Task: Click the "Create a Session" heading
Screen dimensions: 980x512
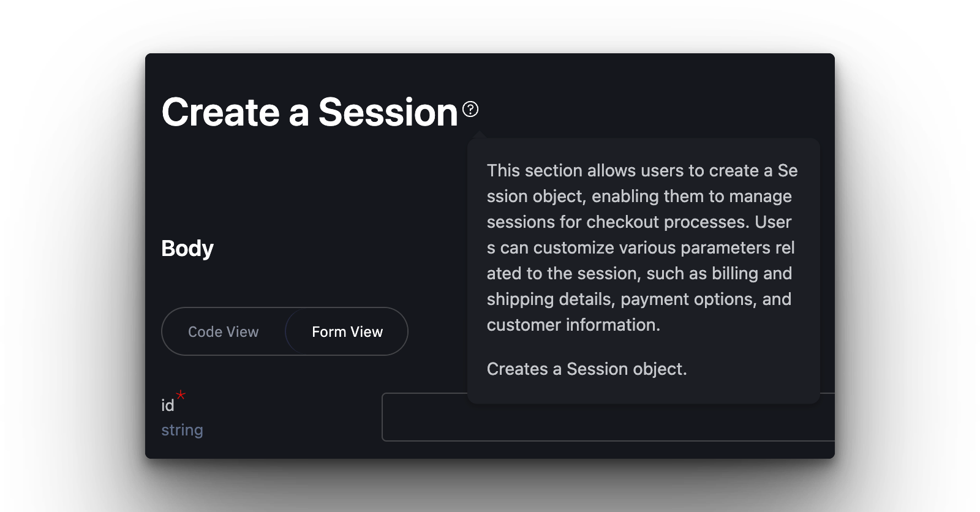Action: pos(310,113)
